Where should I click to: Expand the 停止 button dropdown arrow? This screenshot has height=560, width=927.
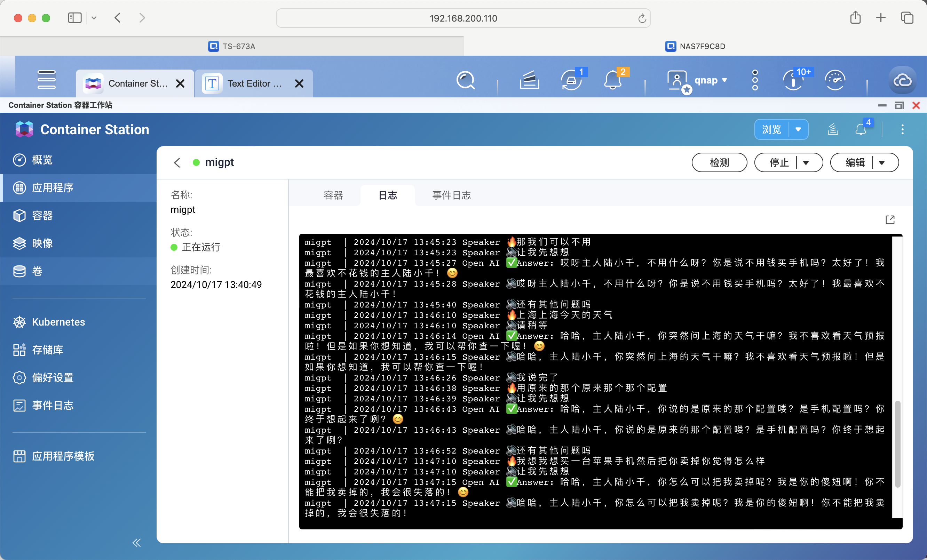point(806,162)
